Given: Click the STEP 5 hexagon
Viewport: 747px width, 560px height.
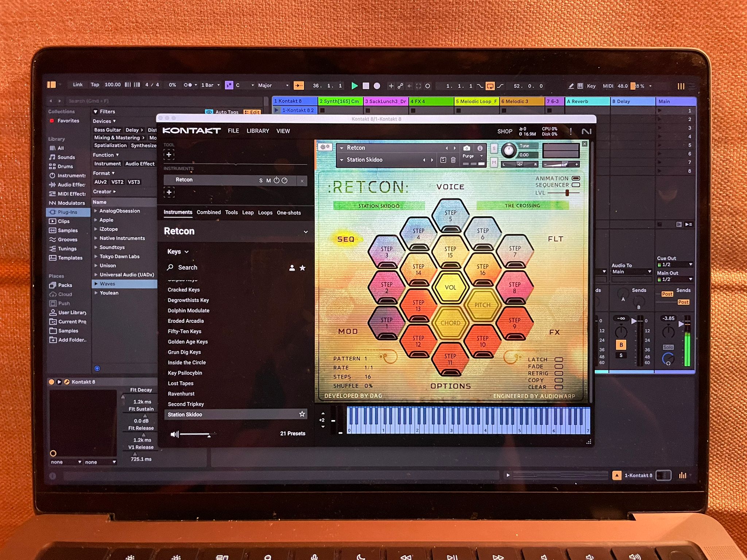Looking at the screenshot, I should (450, 215).
